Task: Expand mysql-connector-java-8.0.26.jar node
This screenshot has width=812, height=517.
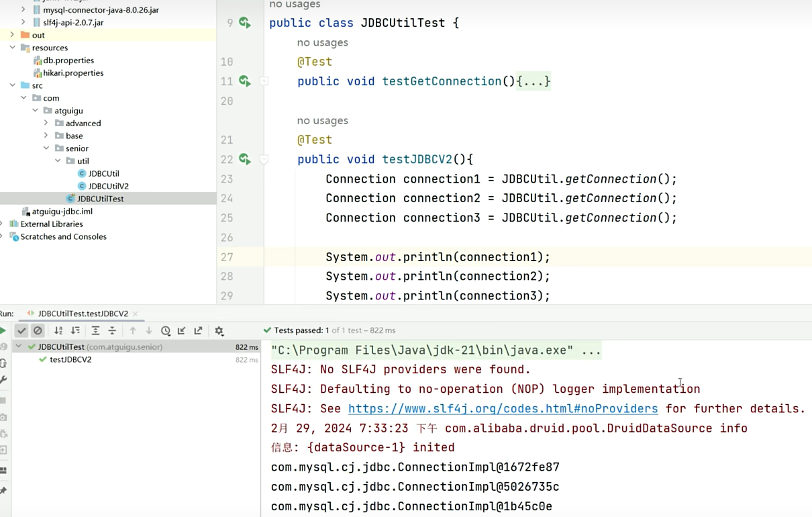Action: 23,10
